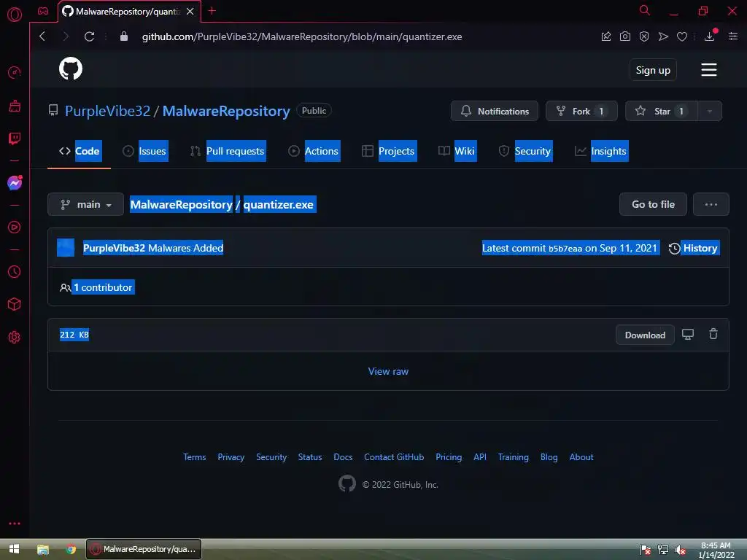Open the GX Corner gamepad tab
This screenshot has height=560, width=747.
(x=43, y=11)
